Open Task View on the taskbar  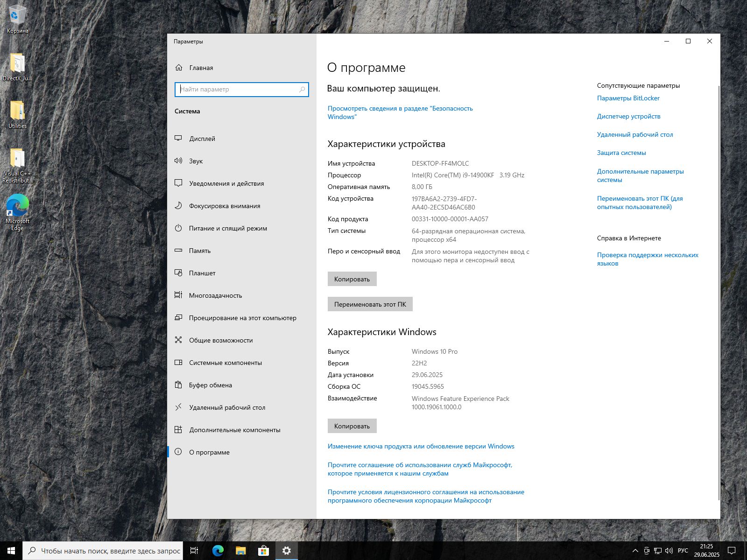pos(194,551)
